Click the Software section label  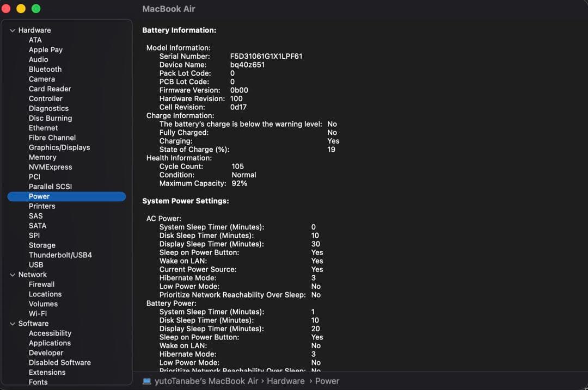click(33, 323)
